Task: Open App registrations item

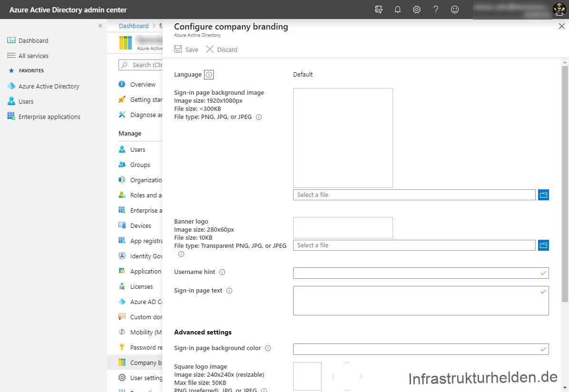Action: coord(140,241)
